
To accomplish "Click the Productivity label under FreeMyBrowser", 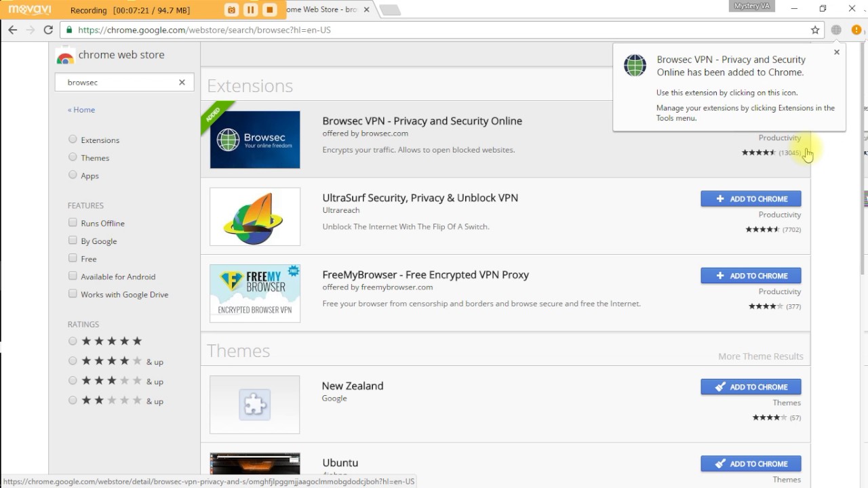I will click(x=780, y=291).
